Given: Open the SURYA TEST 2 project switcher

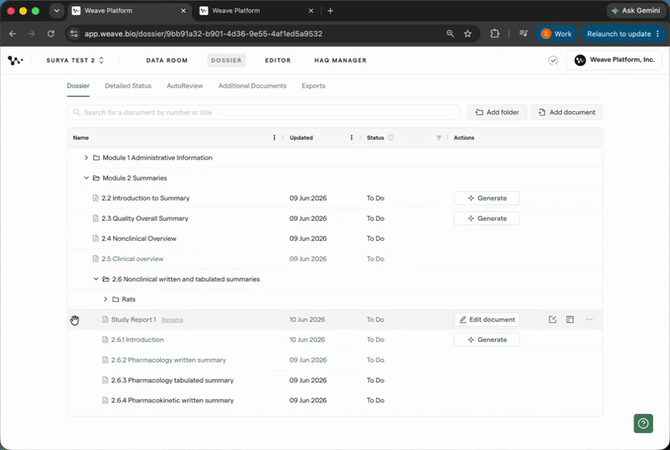Looking at the screenshot, I should point(75,60).
